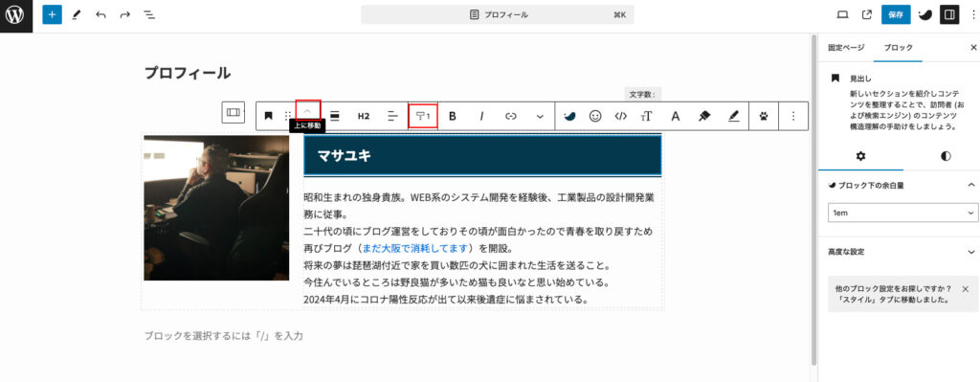Click the WordPress logo

pos(15,14)
